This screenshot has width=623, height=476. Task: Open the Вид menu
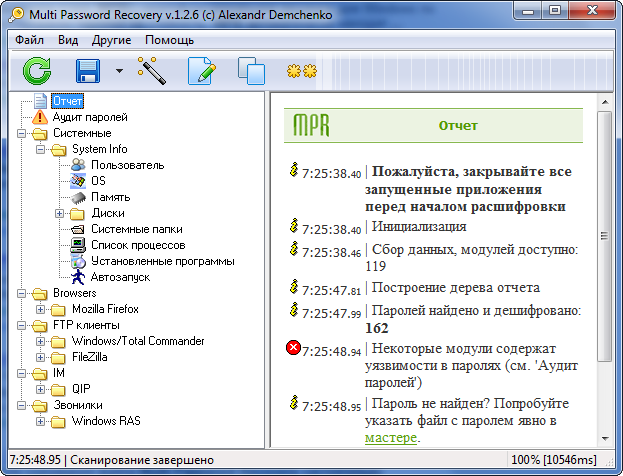pos(68,40)
